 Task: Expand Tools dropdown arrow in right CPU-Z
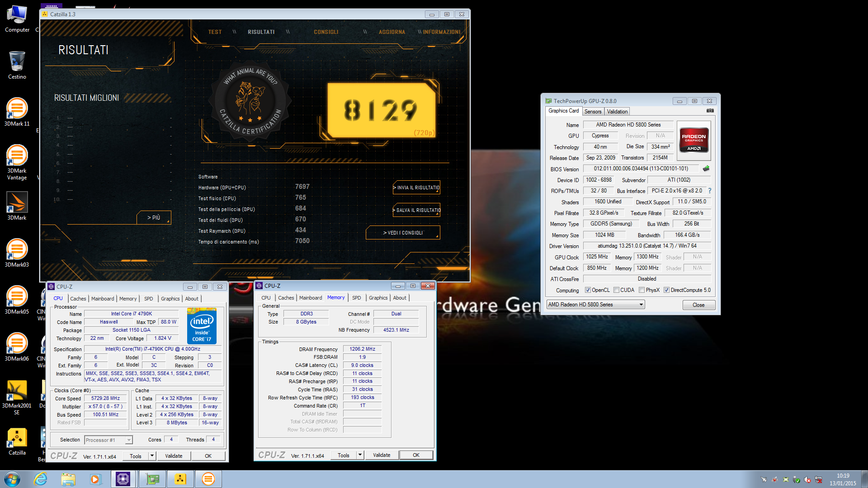click(x=360, y=455)
